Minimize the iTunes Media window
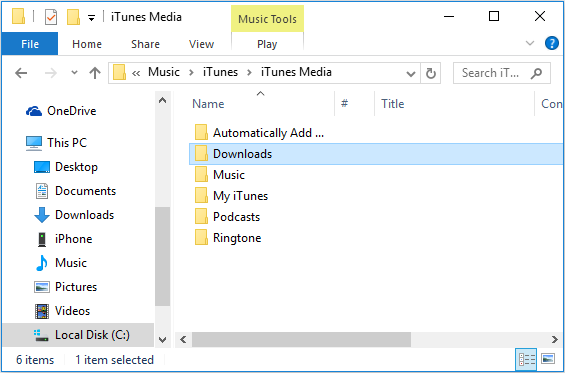This screenshot has height=373, width=565. [x=449, y=17]
